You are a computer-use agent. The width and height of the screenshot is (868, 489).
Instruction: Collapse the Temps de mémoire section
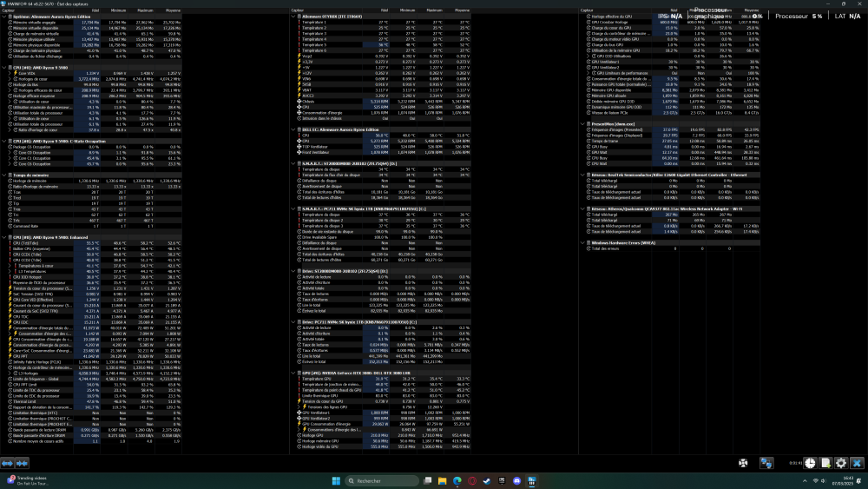point(3,175)
